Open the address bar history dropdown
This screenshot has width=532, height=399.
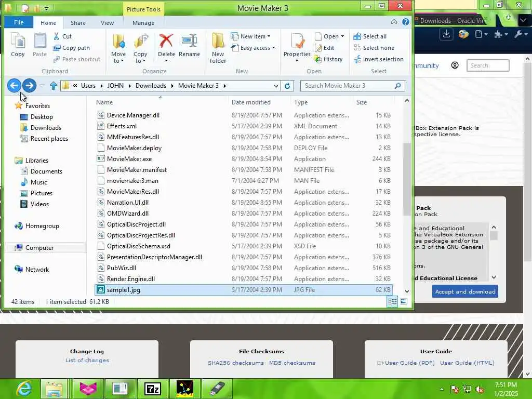276,86
